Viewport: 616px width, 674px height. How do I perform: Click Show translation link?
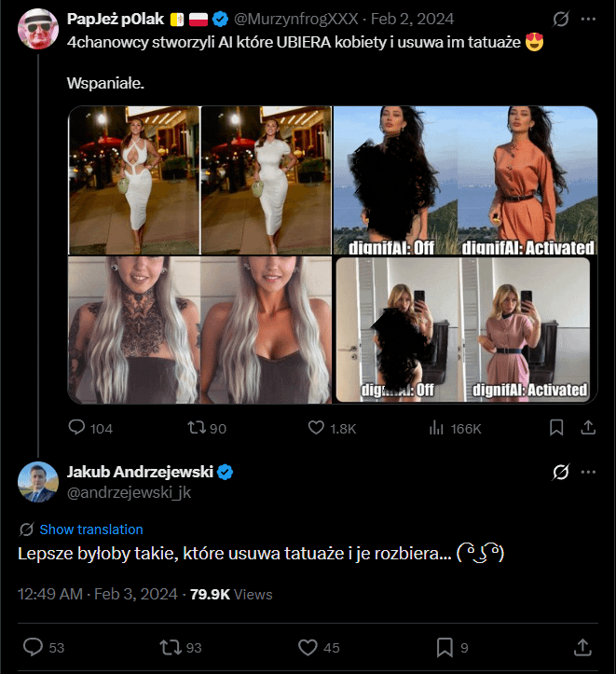(x=91, y=530)
